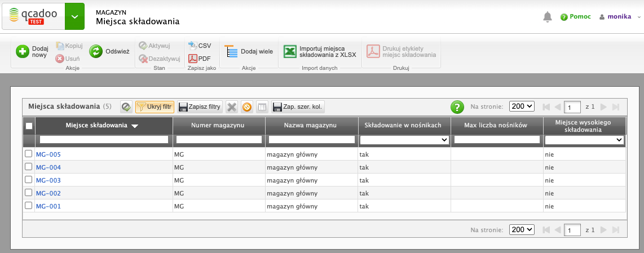Tick the checkbox for row MG-005
The width and height of the screenshot is (644, 253).
[x=29, y=154]
